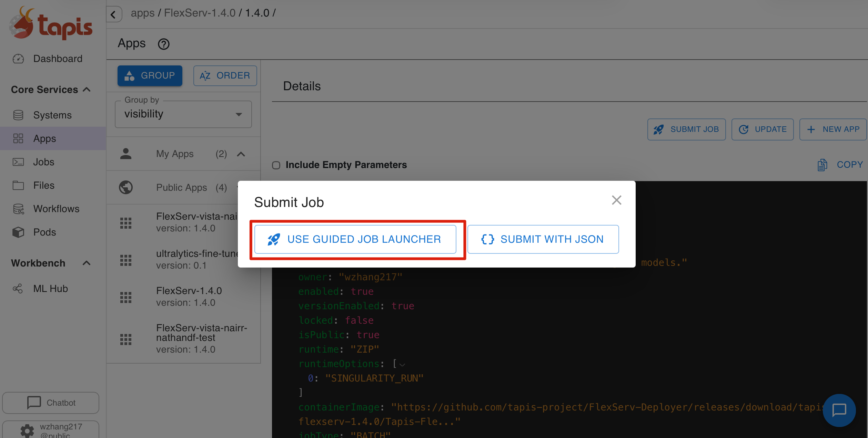Open Files in the sidebar
The height and width of the screenshot is (438, 868).
(53, 185)
